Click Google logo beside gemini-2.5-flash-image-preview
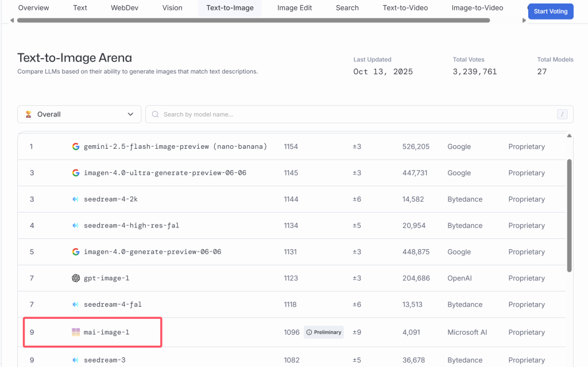588x367 pixels. point(75,146)
